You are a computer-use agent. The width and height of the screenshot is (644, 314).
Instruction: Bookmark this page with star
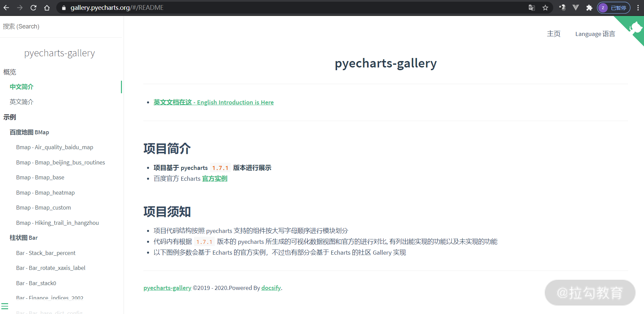(545, 7)
